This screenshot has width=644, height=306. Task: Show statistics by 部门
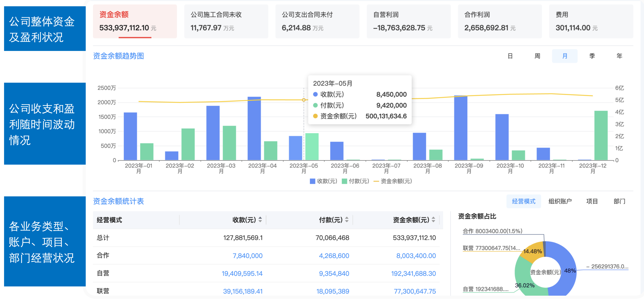619,201
